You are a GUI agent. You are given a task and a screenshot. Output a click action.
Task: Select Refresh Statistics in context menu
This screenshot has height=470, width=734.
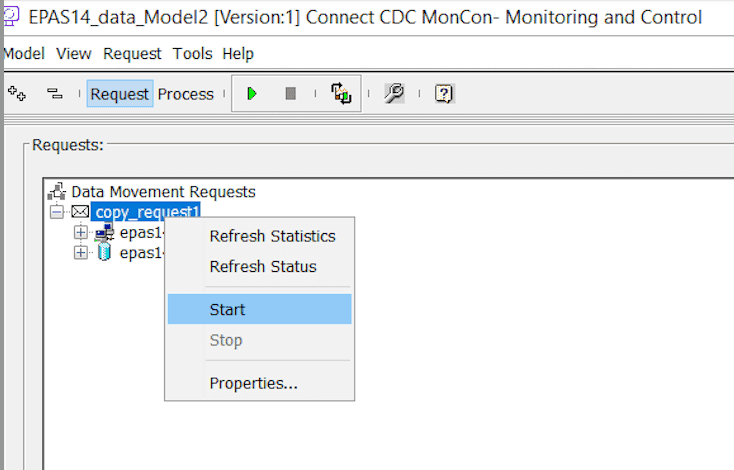272,236
